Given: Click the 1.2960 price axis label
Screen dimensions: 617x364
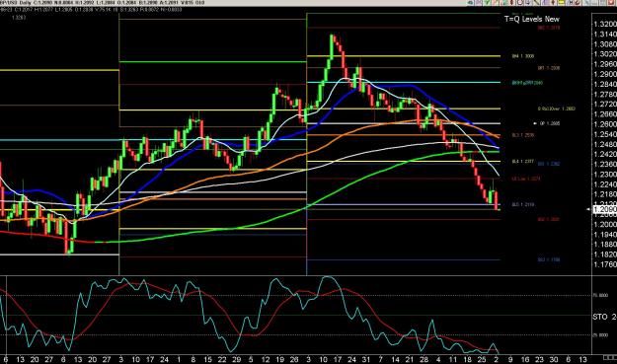Looking at the screenshot, I should coord(605,64).
